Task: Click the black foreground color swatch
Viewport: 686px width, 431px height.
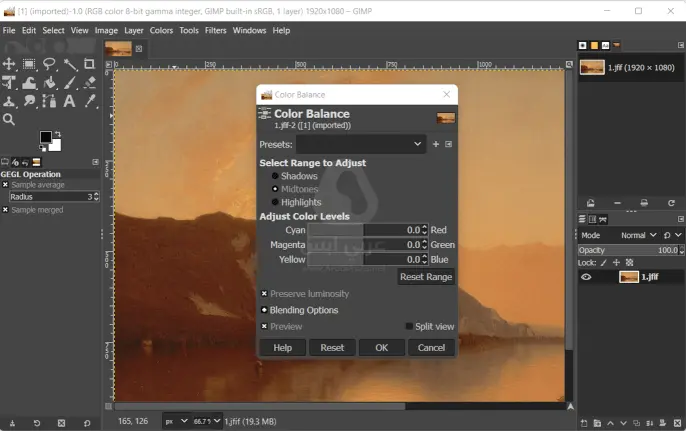Action: (x=45, y=137)
